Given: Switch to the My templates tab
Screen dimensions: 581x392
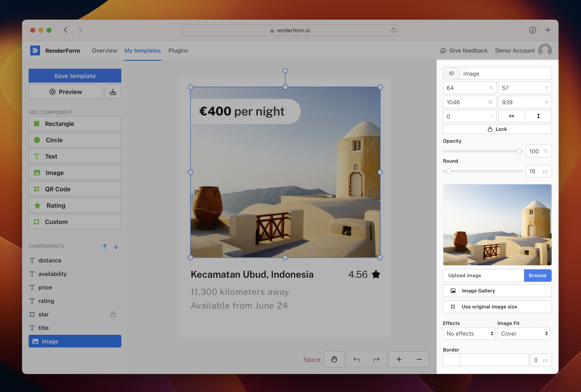Looking at the screenshot, I should (x=143, y=50).
